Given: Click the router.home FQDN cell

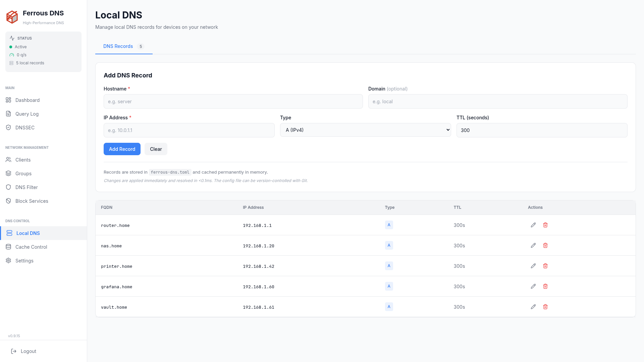Looking at the screenshot, I should [115, 225].
